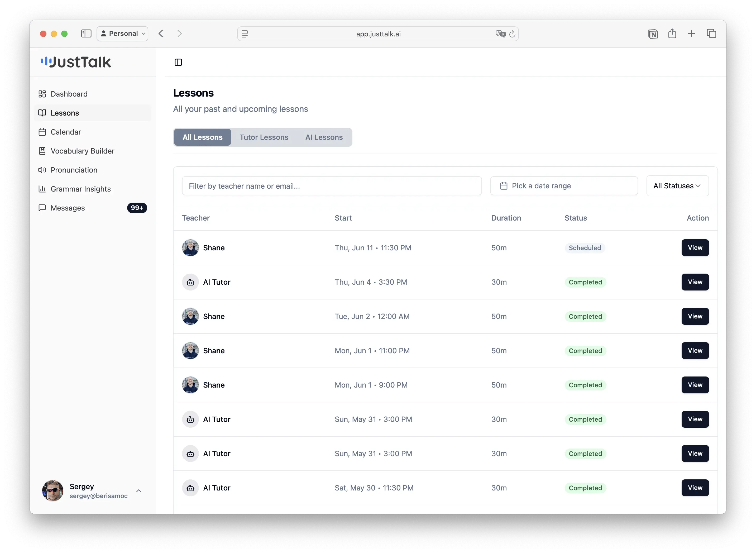Screen dimensions: 756x553
Task: Open the Personal profile dropdown
Action: point(122,34)
